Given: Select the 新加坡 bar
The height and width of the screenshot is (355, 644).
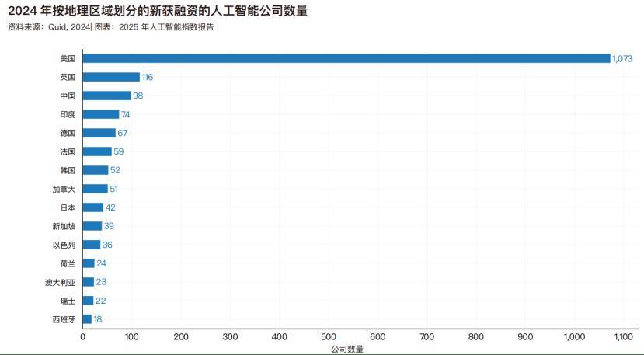Looking at the screenshot, I should coord(92,226).
